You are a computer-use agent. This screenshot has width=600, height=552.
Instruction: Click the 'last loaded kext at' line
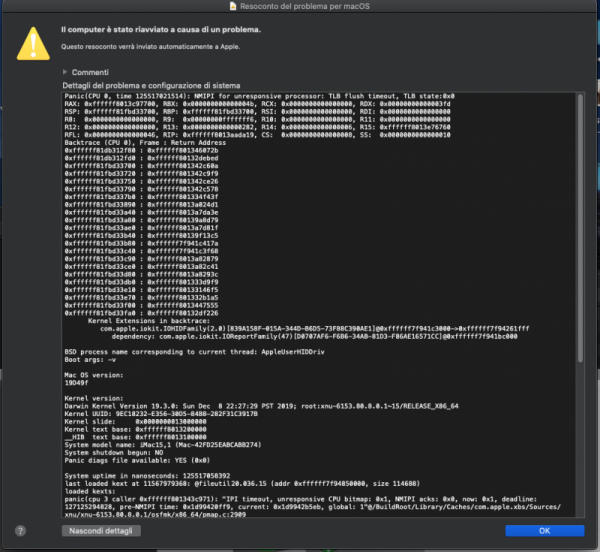click(x=242, y=484)
